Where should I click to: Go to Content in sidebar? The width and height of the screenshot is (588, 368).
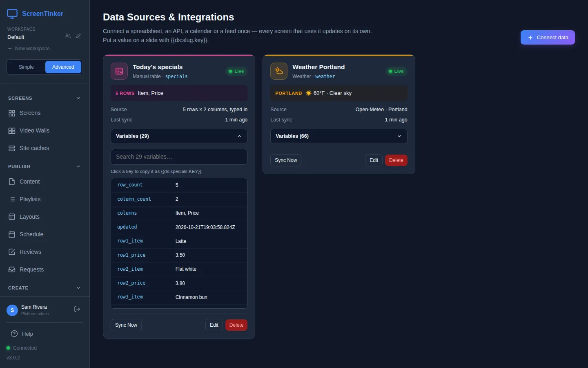[45, 182]
